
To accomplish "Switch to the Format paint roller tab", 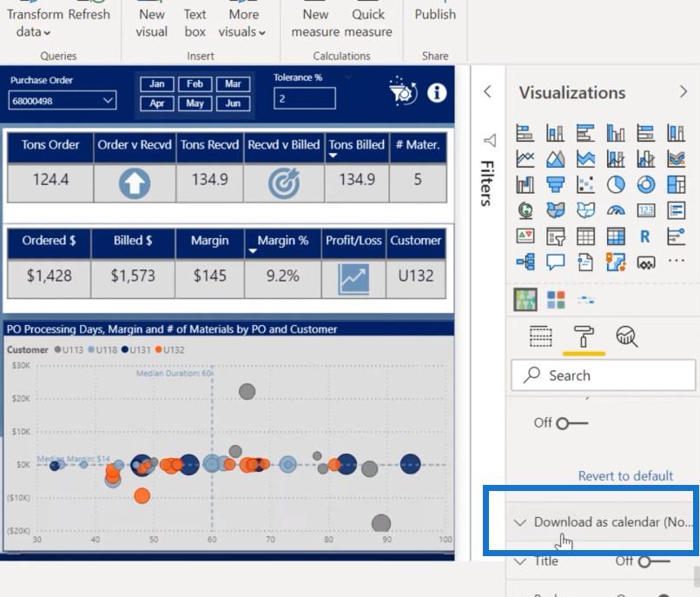I will click(584, 336).
